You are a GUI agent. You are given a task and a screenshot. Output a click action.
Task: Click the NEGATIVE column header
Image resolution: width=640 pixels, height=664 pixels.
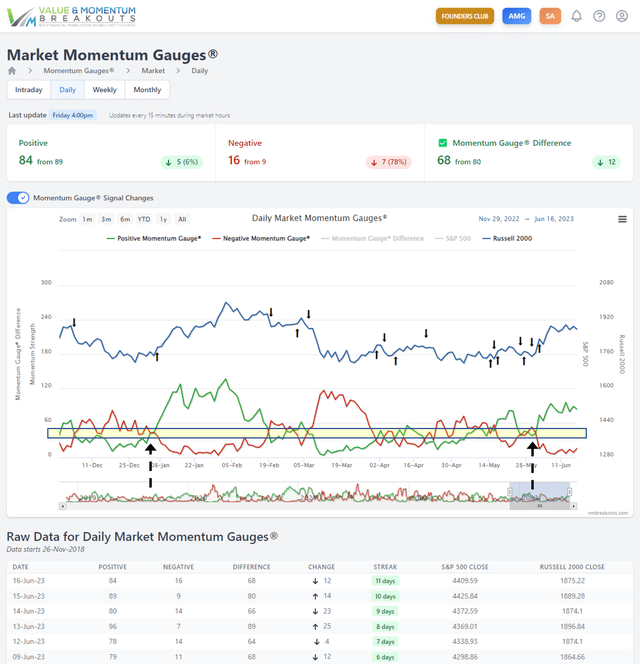[178, 567]
